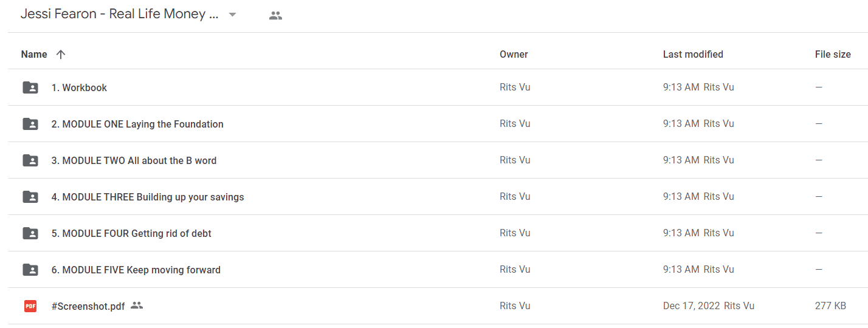Click the MODULE TWO All about the B word folder icon

pos(30,160)
